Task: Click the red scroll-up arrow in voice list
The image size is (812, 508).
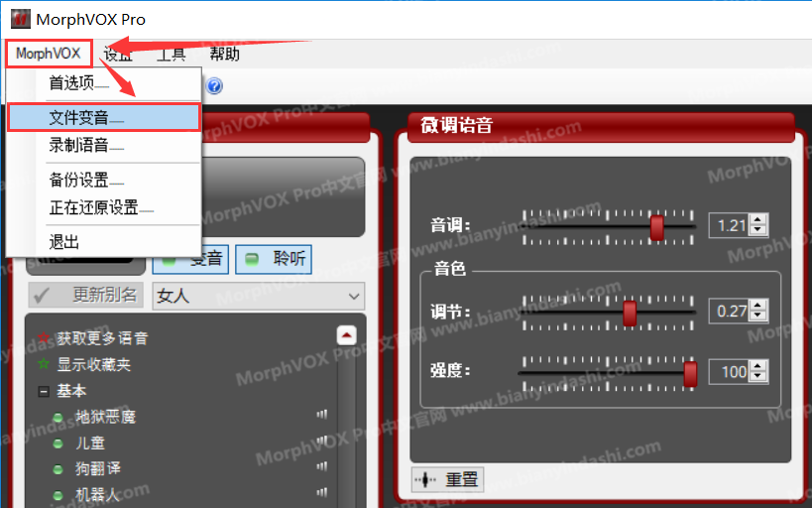Action: click(x=346, y=335)
